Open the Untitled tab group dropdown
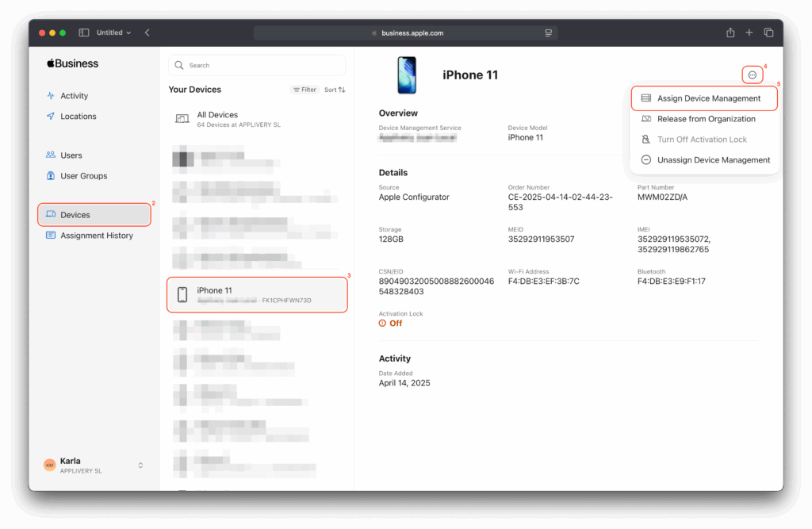The height and width of the screenshot is (529, 812). point(113,33)
